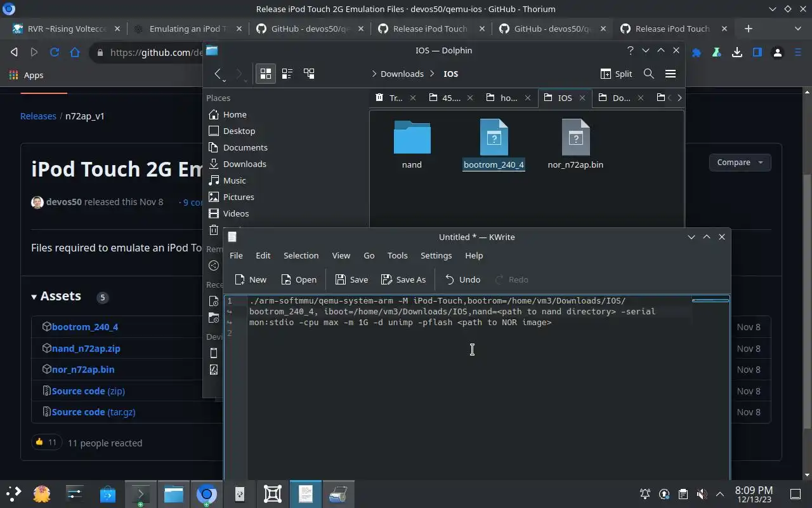Open the Compare dropdown on GitHub
Viewport: 812px width, 508px height.
(x=740, y=163)
